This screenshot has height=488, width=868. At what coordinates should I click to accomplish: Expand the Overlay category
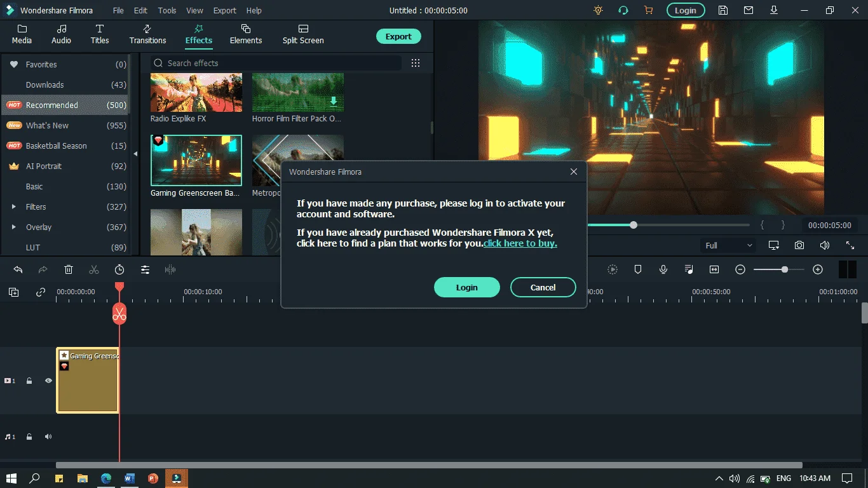point(14,227)
